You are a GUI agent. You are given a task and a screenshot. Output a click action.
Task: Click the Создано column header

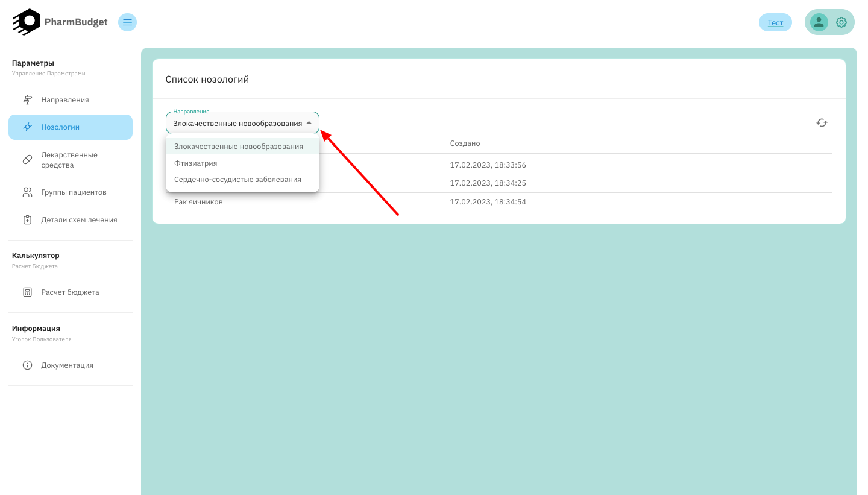tap(465, 143)
